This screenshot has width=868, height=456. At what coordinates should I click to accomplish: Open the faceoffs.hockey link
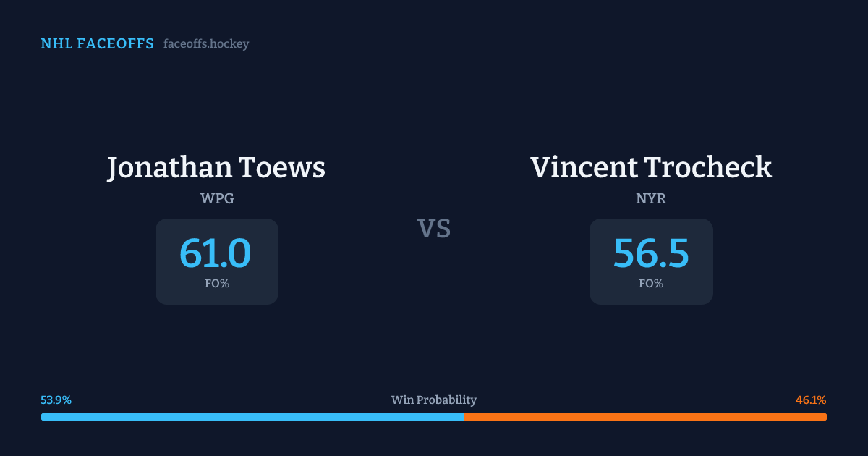tap(206, 44)
